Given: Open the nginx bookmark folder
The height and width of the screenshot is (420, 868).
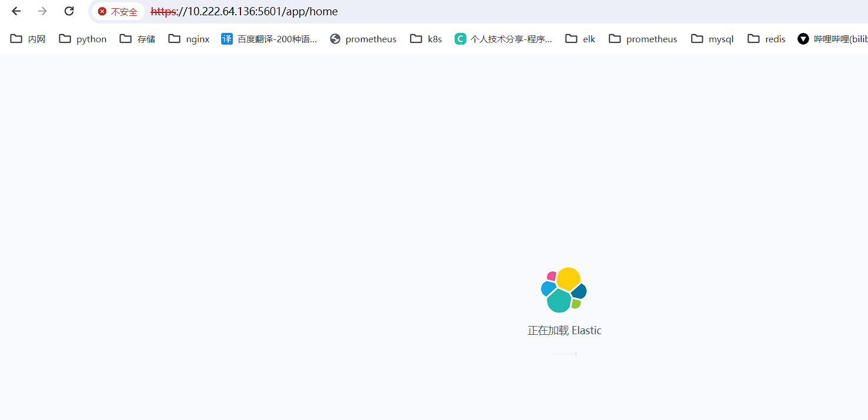Looking at the screenshot, I should coord(189,39).
